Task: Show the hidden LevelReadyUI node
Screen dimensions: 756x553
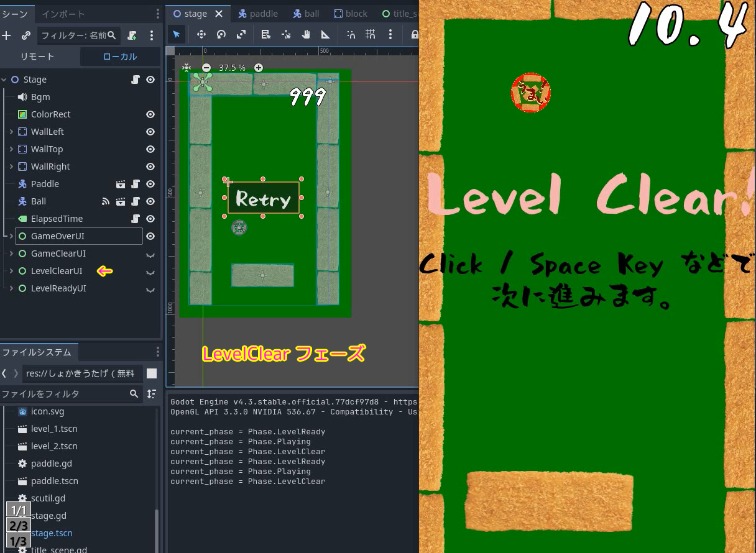Action: [x=150, y=289]
